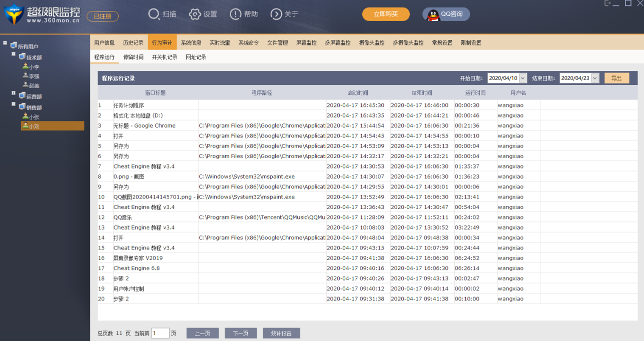Click the logout icon beside the minimize button
The image size is (644, 341).
point(608,3)
